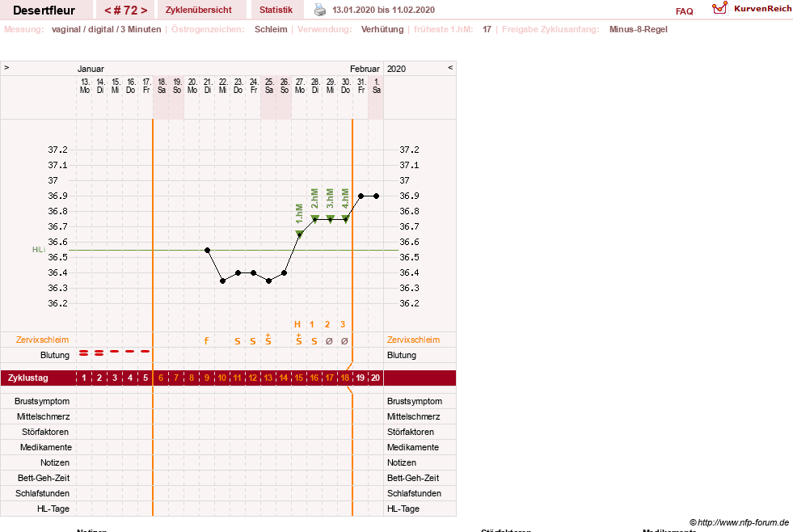
Task: Click the '18. Sa' date column header
Action: click(x=162, y=86)
